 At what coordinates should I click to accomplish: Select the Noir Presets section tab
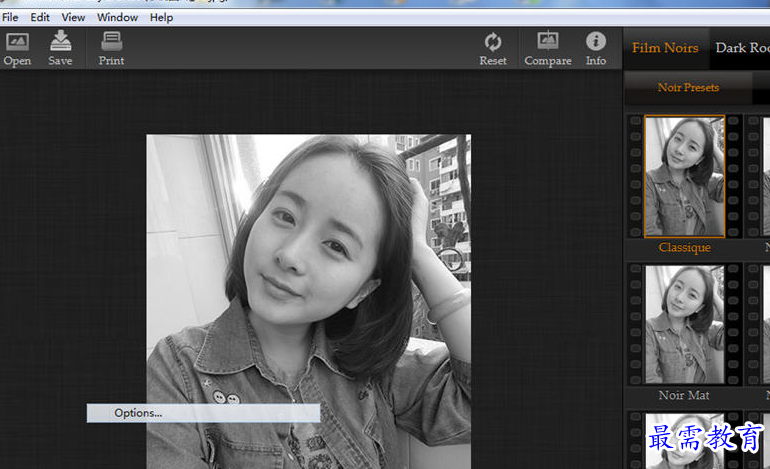[688, 87]
